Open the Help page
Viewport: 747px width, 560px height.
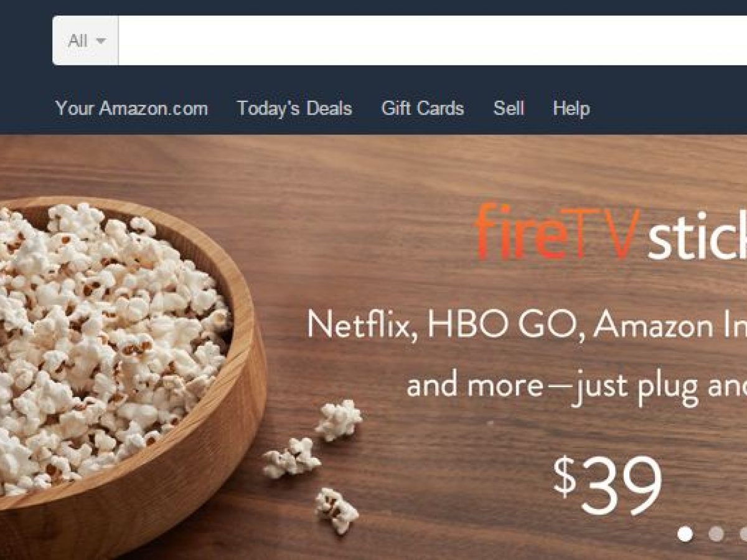tap(571, 108)
